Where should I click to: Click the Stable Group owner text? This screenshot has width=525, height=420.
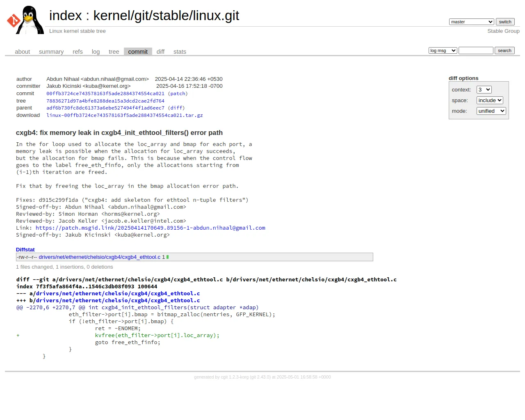point(503,31)
